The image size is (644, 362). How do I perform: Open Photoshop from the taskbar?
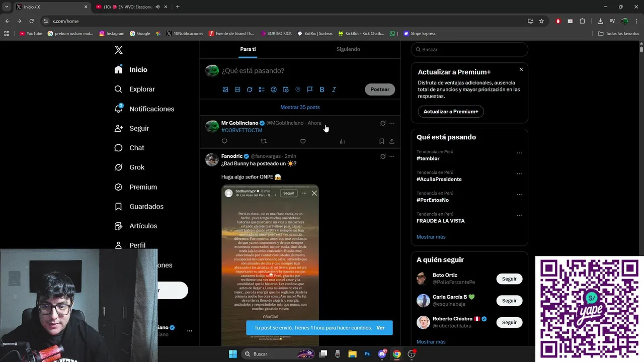[367, 354]
